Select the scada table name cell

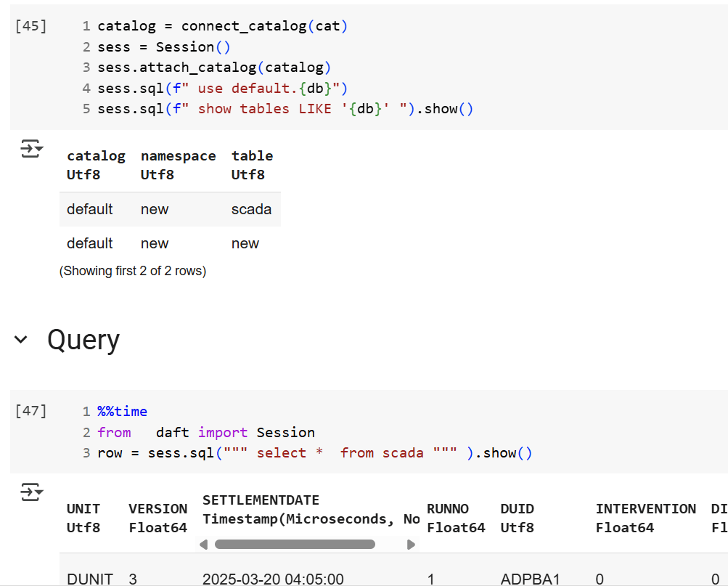point(251,209)
